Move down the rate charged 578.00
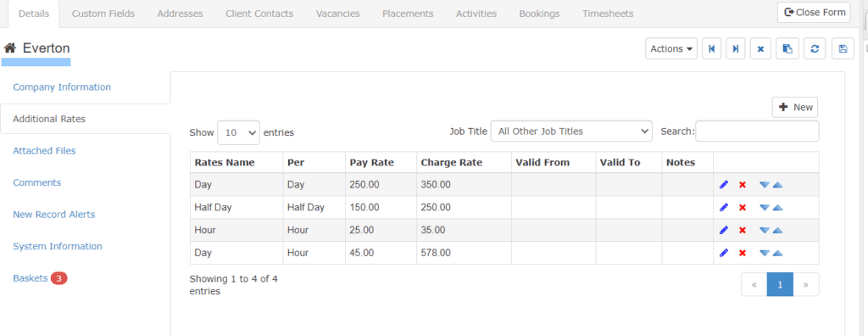868x336 pixels. pos(765,253)
